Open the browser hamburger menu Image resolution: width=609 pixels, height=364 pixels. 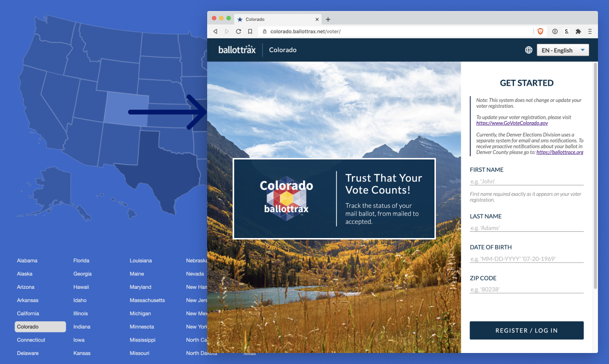590,32
